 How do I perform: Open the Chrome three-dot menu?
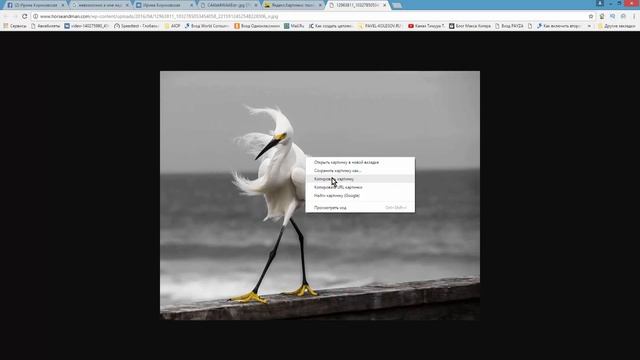(634, 16)
